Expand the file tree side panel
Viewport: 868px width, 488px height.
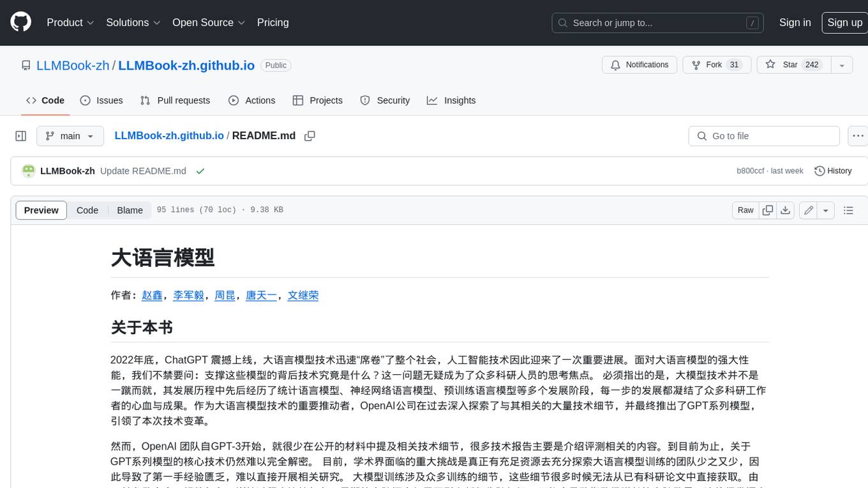[x=21, y=136]
